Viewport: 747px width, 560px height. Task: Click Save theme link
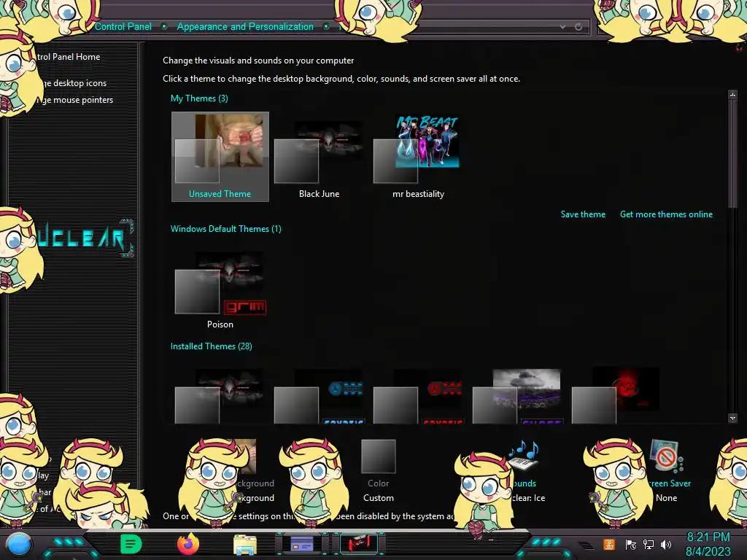click(583, 214)
